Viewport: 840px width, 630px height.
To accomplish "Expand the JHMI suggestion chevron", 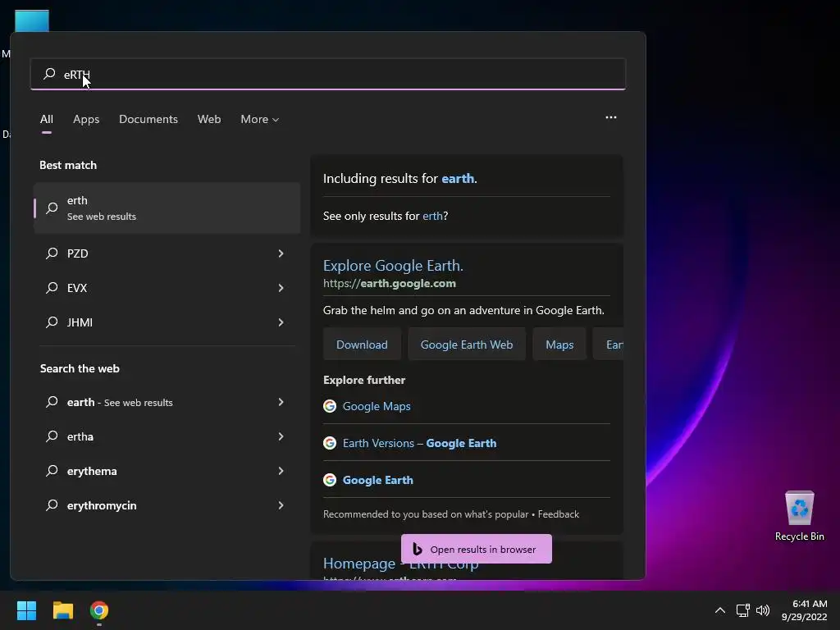I will click(281, 322).
